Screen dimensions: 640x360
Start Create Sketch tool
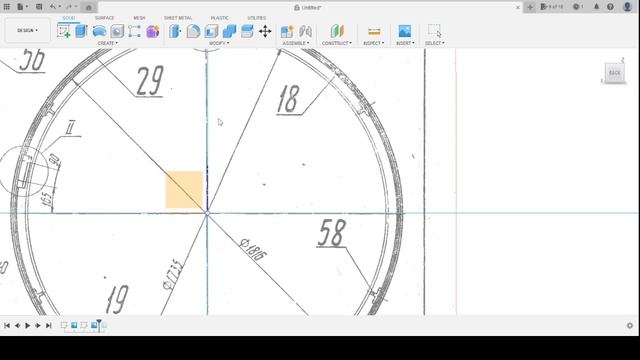pyautogui.click(x=63, y=31)
